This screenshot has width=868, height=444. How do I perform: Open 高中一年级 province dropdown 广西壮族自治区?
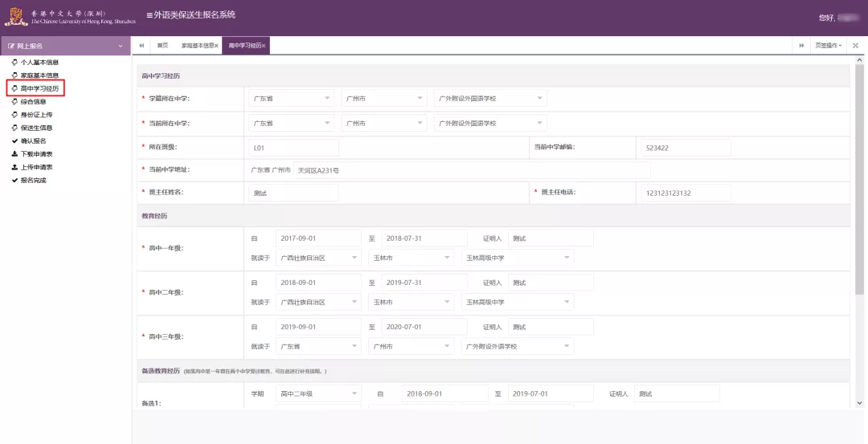click(318, 258)
